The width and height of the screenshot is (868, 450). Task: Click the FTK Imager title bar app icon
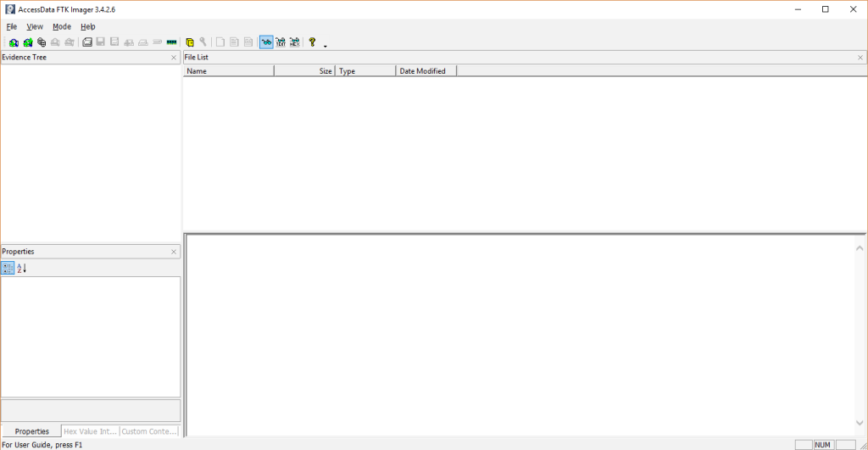click(10, 9)
